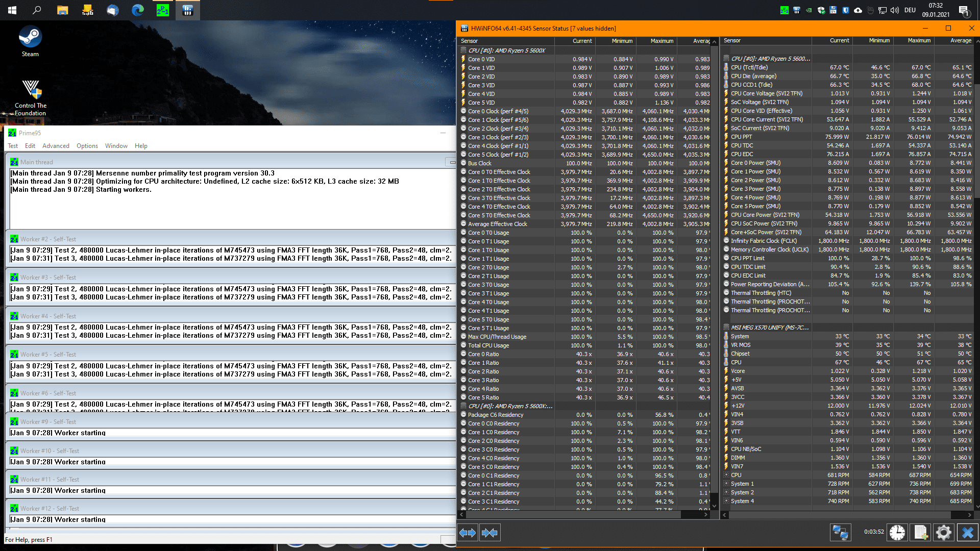This screenshot has width=980, height=551.
Task: Collapse the MSI MEG X570 UNIFY sensor group
Action: point(726,328)
